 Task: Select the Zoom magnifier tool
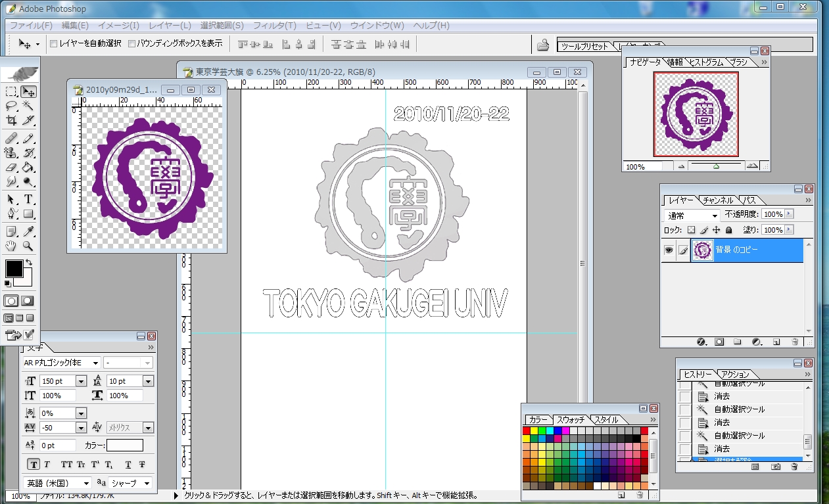pyautogui.click(x=28, y=246)
